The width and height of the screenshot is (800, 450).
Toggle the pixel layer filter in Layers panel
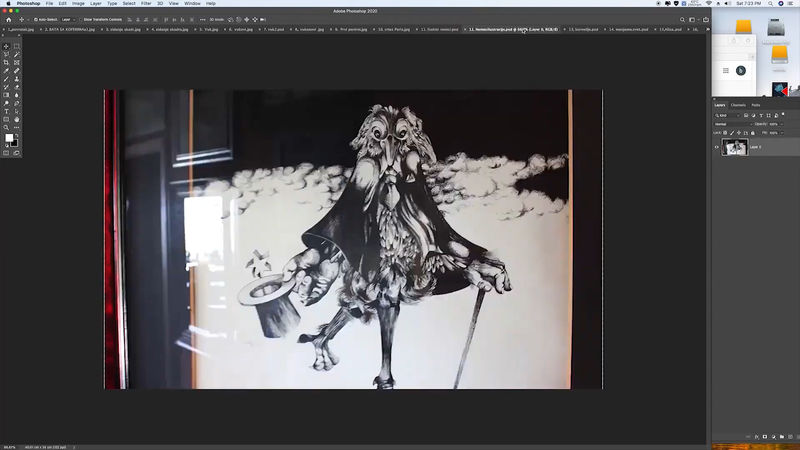click(746, 115)
